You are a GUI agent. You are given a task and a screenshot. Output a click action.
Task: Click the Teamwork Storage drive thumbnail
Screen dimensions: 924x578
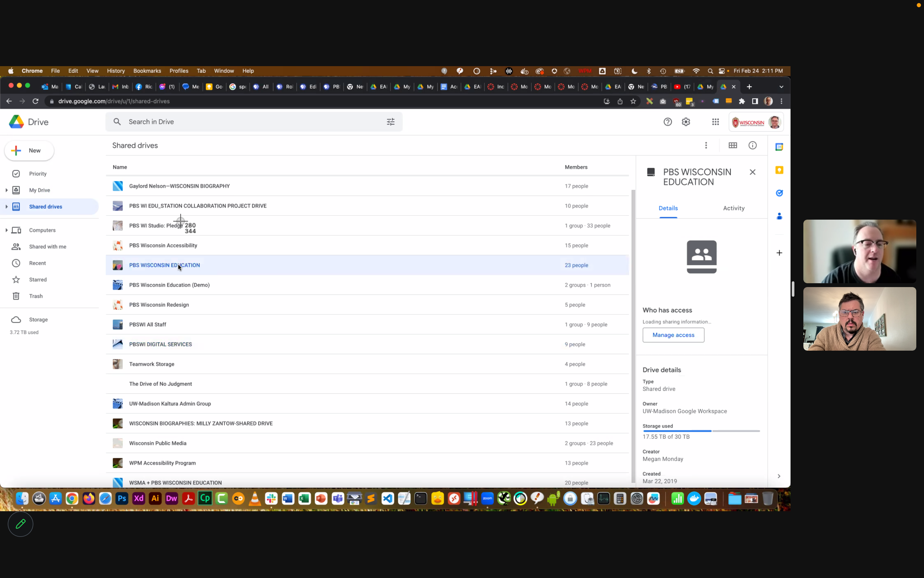coord(118,364)
